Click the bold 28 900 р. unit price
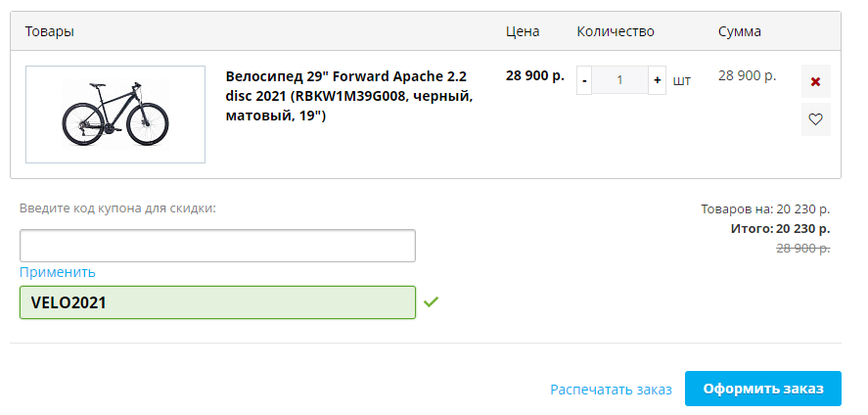This screenshot has height=415, width=868. [535, 75]
